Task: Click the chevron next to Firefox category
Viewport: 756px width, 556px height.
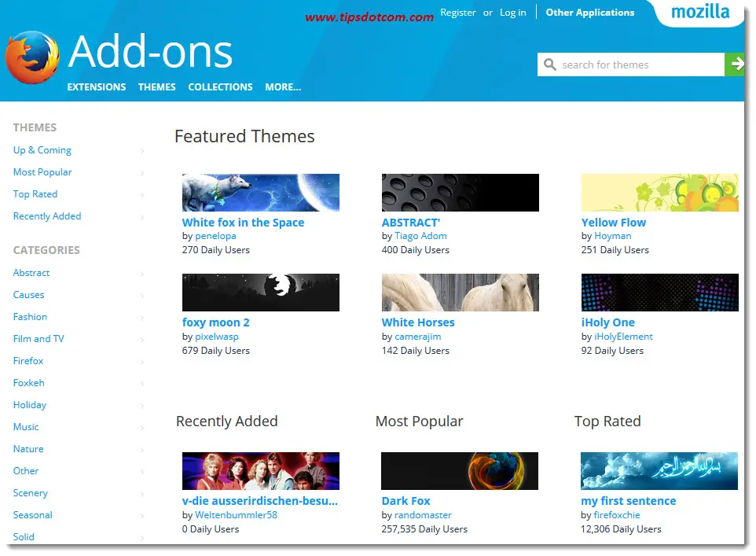Action: (x=142, y=362)
